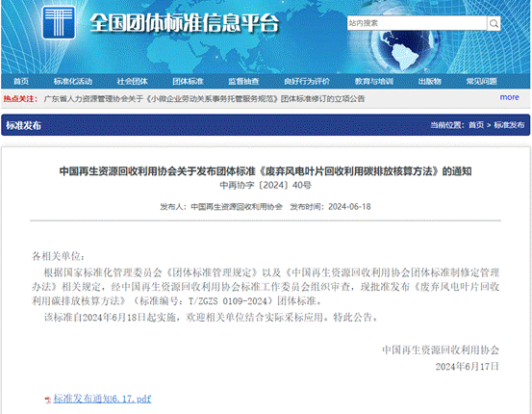Click the PDF file icon
The width and height of the screenshot is (532, 414).
pyautogui.click(x=48, y=400)
